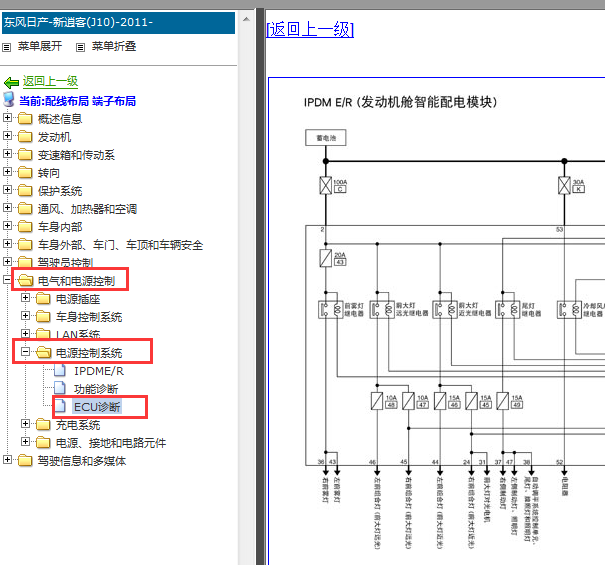Click the ECU诊断 document icon

(60, 406)
